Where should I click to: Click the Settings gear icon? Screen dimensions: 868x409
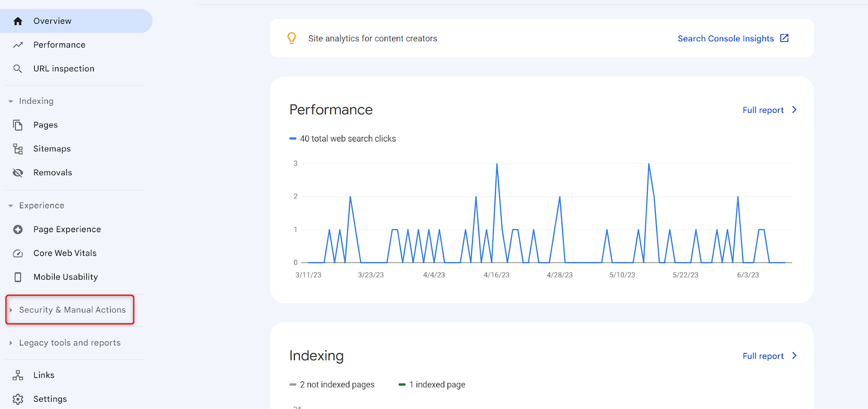pos(18,399)
